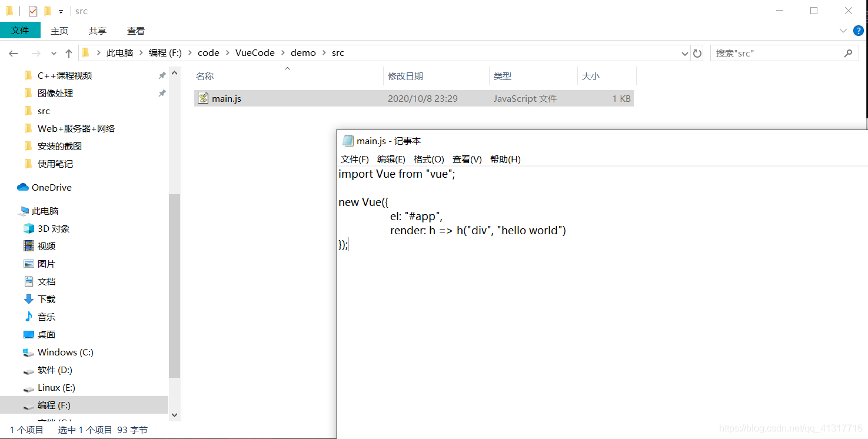Go up one folder level arrow
Image resolution: width=868 pixels, height=439 pixels.
pyautogui.click(x=69, y=53)
